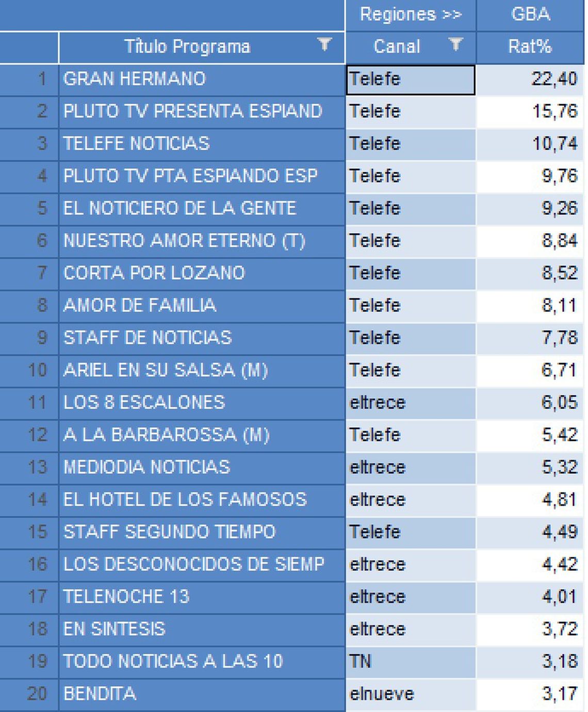Open the filter icon on Canal column
588x712 pixels.
pyautogui.click(x=456, y=46)
